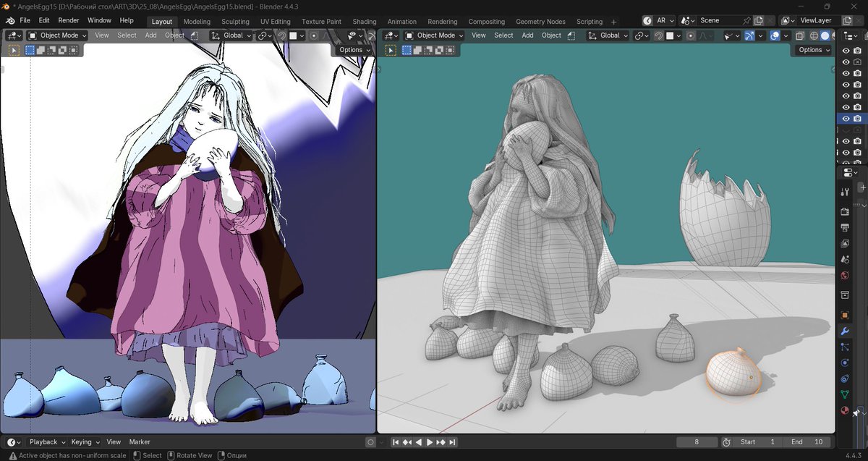Open the Scene properties tab

(844, 259)
